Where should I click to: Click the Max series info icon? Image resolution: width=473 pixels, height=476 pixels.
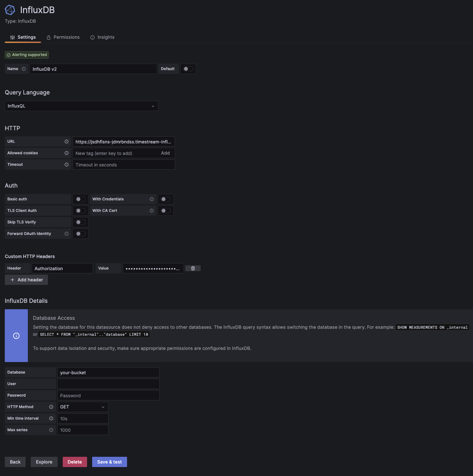click(x=51, y=430)
